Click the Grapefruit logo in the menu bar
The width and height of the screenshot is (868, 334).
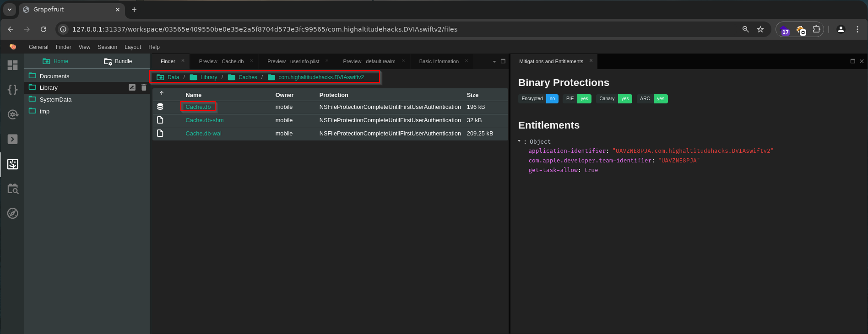coord(13,47)
